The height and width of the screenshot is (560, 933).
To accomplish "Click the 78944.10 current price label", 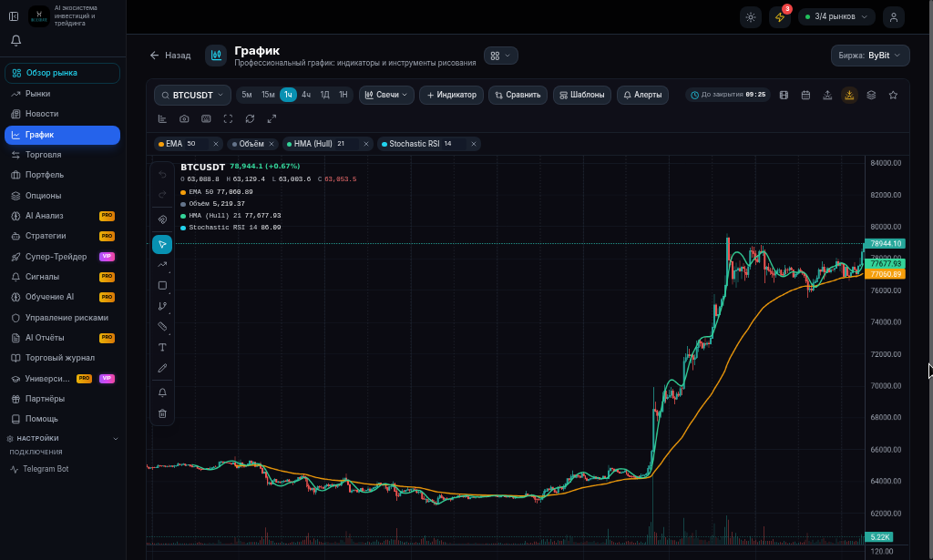I will [885, 244].
